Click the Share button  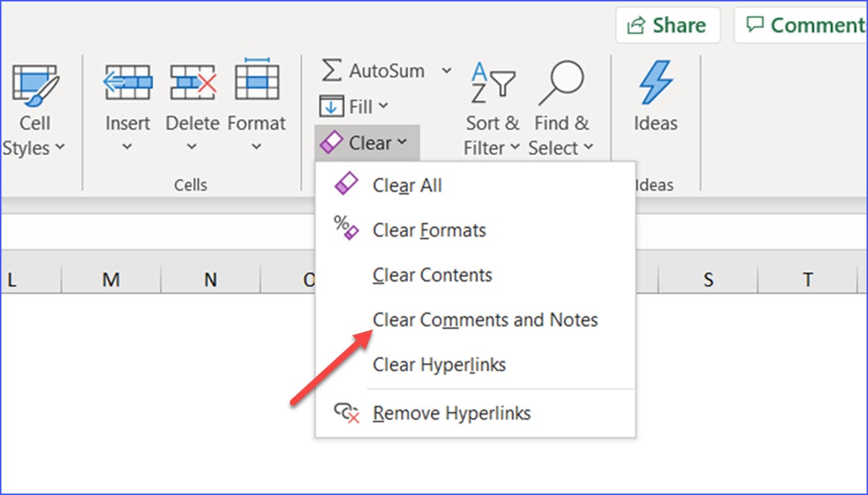click(x=668, y=25)
